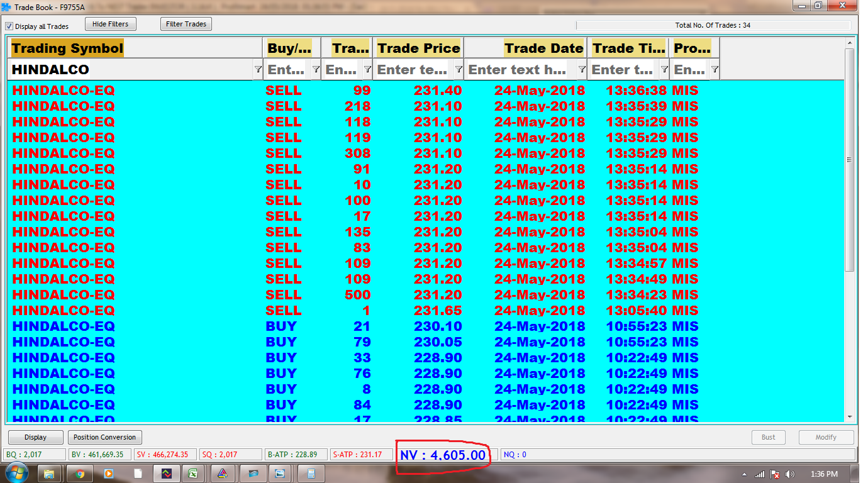Open Trade quantity column filter funnel

(367, 69)
